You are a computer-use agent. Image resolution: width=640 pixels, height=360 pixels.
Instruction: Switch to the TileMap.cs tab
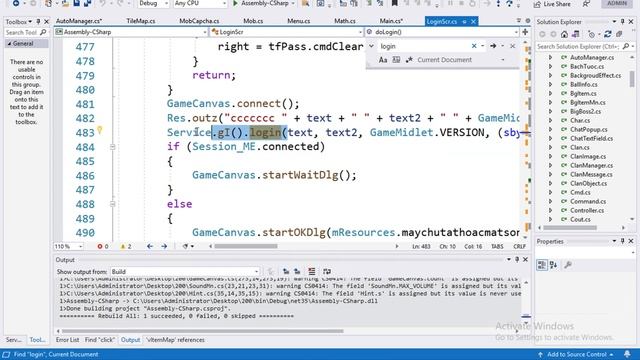pyautogui.click(x=140, y=21)
